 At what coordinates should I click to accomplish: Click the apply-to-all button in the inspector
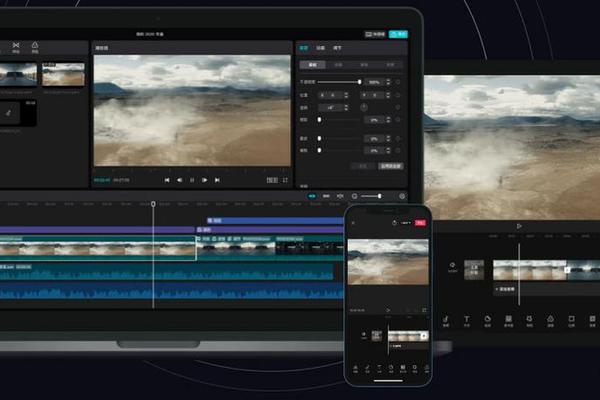(391, 166)
